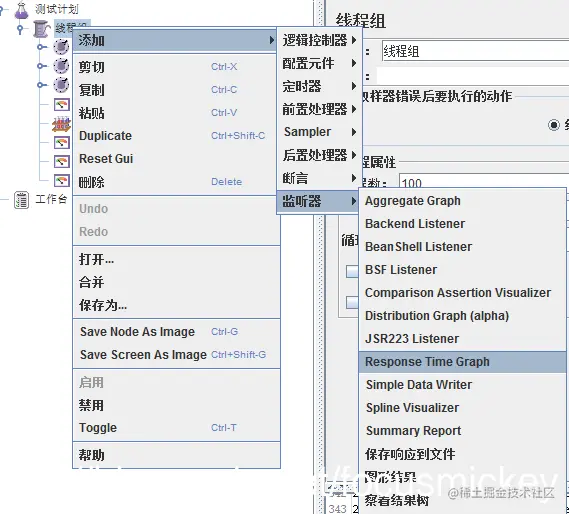Click the row number 343
Screen dimensions: 569x514
(x=337, y=508)
